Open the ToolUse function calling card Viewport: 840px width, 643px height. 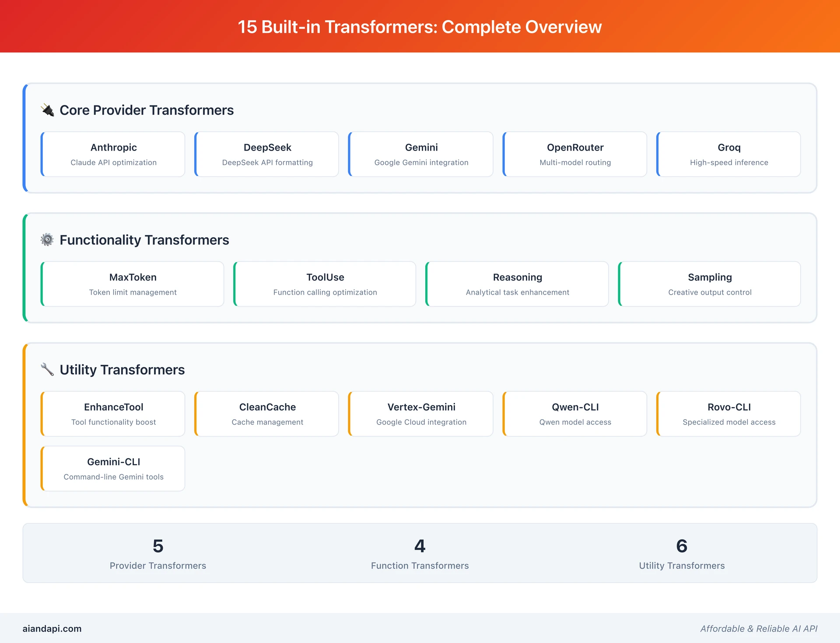tap(325, 284)
